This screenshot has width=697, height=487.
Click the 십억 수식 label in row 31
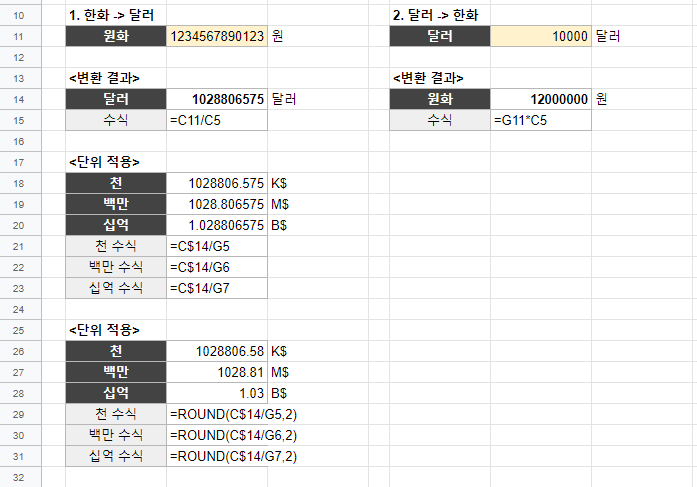pos(116,456)
